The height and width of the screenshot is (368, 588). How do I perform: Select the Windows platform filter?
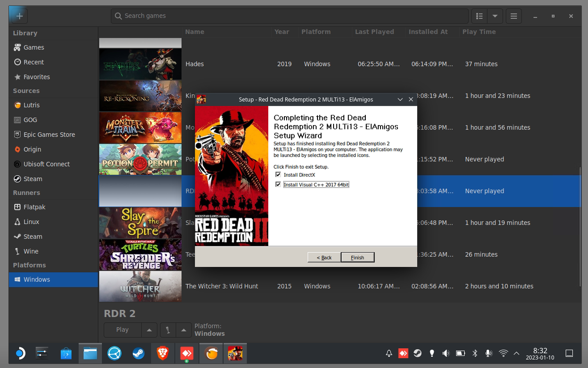click(x=53, y=279)
